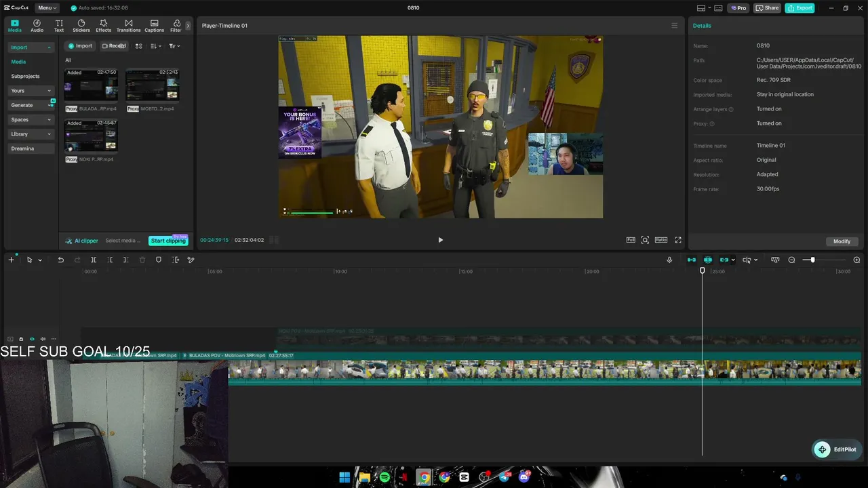Expand the Spaces section

[31, 120]
